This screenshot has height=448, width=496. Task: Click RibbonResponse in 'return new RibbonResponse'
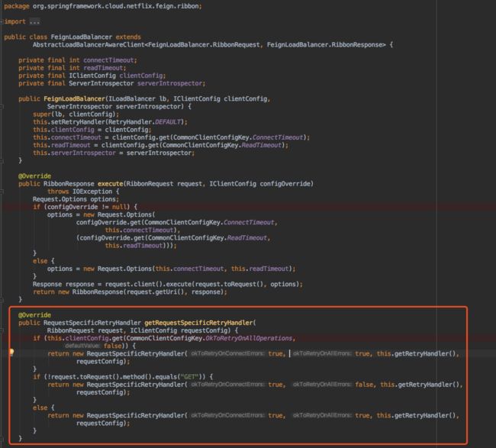[x=98, y=292]
